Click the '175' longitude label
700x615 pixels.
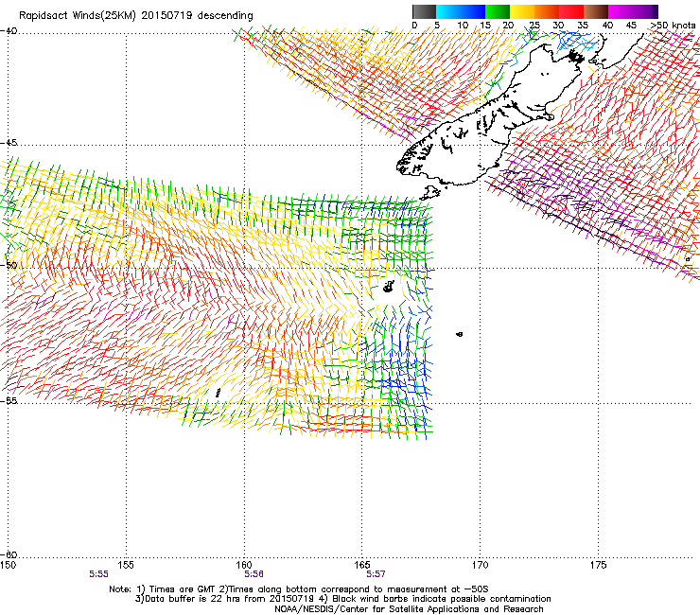click(x=598, y=565)
